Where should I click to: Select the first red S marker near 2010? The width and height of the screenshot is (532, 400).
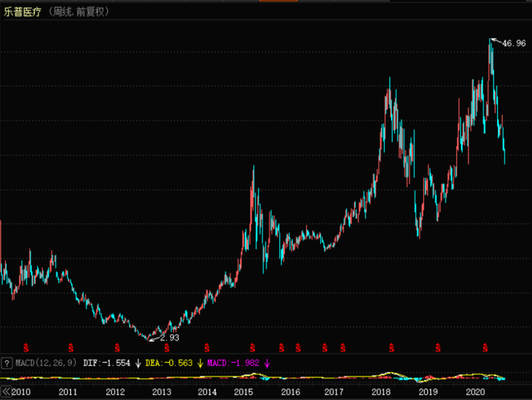[26, 348]
